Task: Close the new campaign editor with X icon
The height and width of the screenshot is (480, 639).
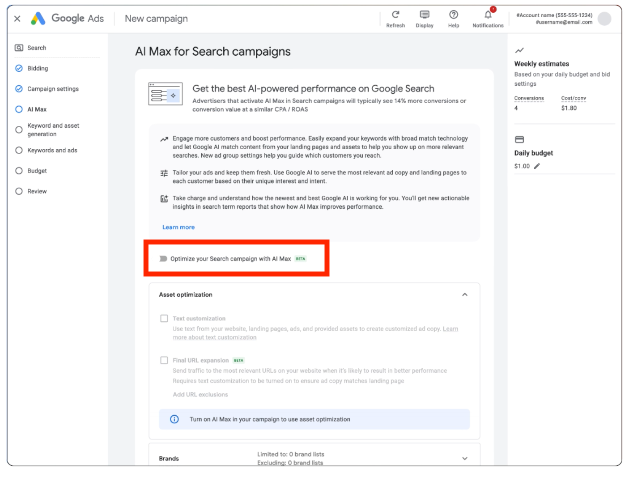Action: [x=17, y=19]
